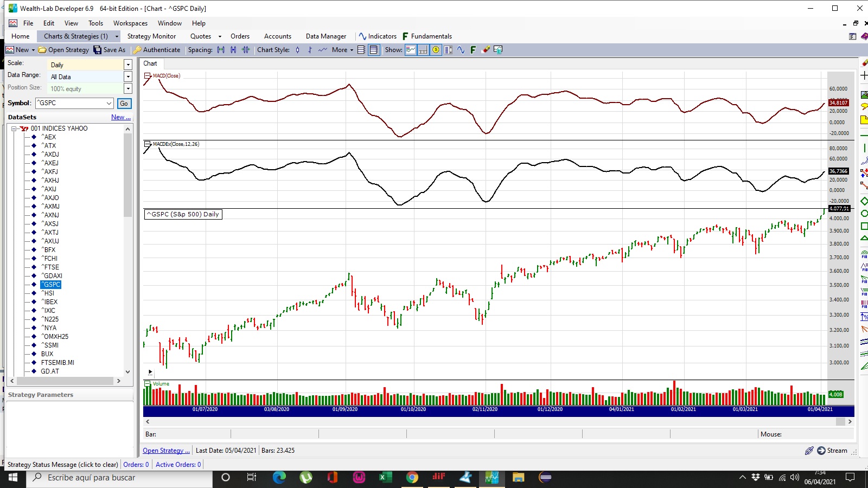Click the last icon in Show toolbar
Viewport: 868px width, 488px height.
pos(498,50)
